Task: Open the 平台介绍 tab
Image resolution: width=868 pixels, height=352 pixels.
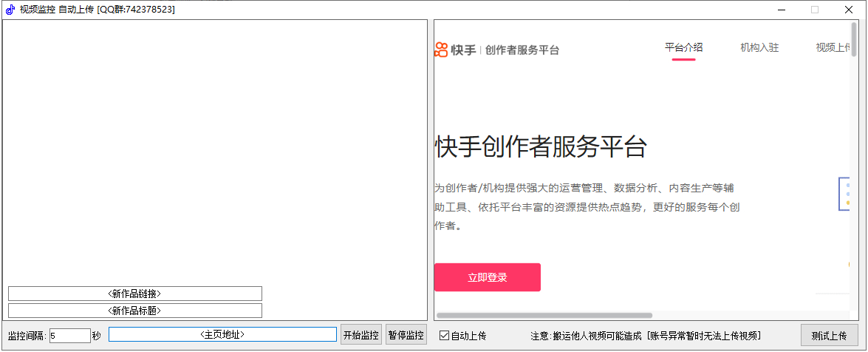Action: pyautogui.click(x=683, y=47)
